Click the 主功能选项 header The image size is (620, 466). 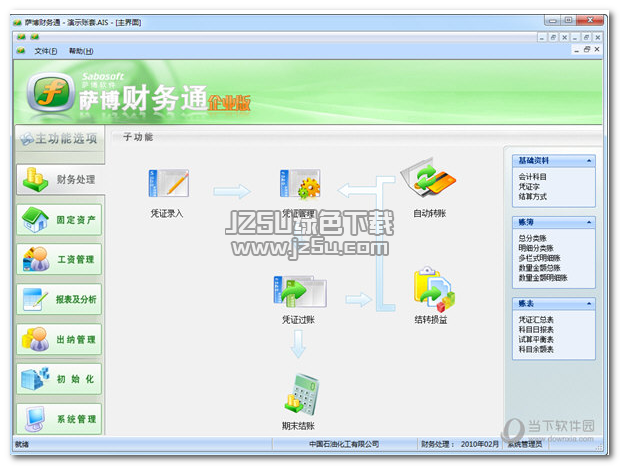point(60,139)
